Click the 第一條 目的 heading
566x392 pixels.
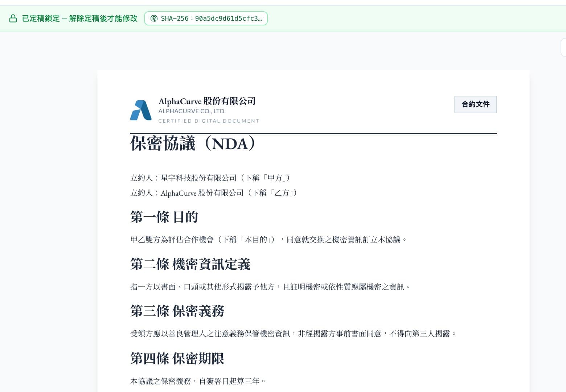[164, 217]
